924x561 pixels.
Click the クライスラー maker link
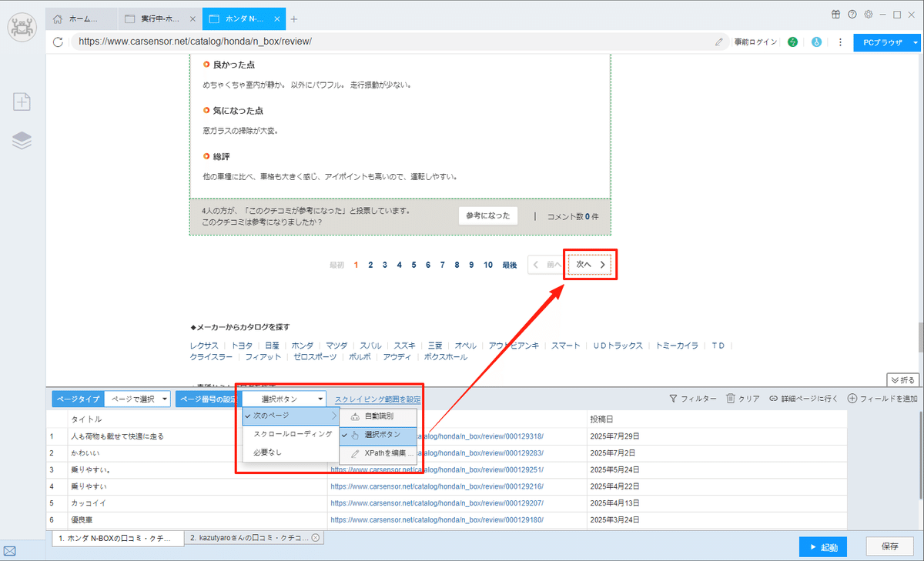click(x=211, y=357)
